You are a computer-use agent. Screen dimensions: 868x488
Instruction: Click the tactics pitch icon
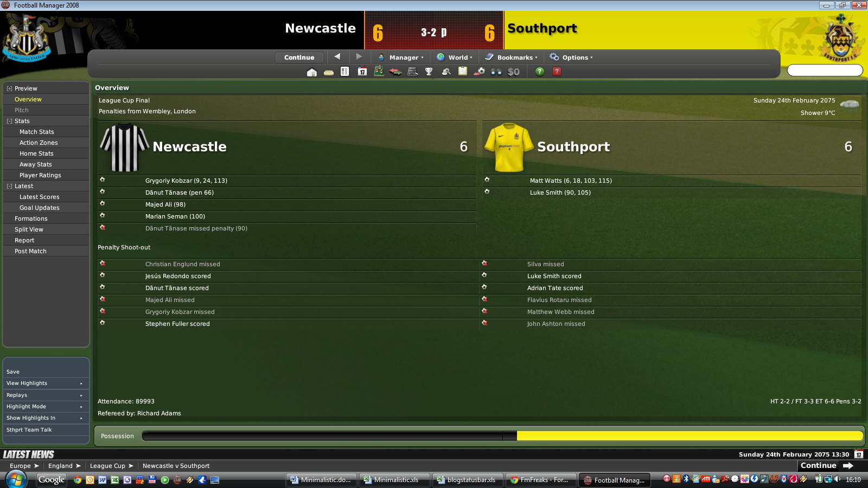click(x=379, y=72)
